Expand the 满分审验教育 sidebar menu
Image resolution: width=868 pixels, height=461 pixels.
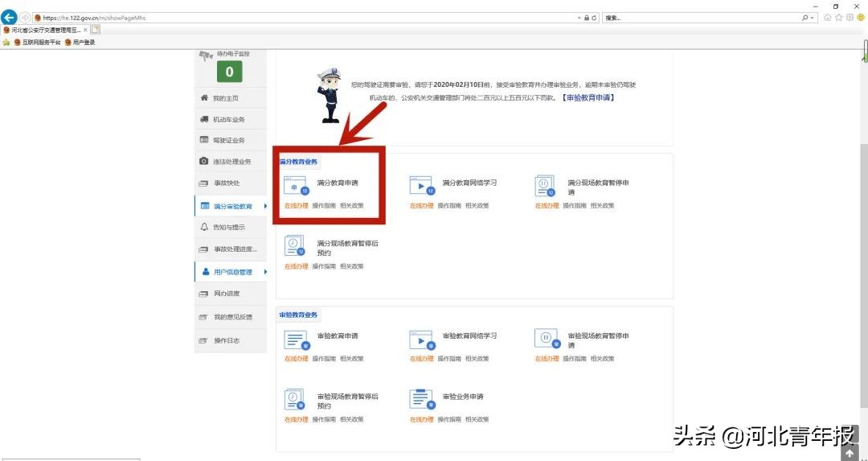coord(231,207)
